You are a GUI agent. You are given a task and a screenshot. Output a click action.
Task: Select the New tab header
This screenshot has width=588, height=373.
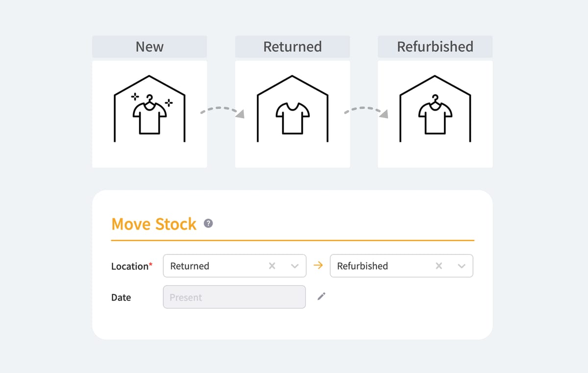click(149, 47)
